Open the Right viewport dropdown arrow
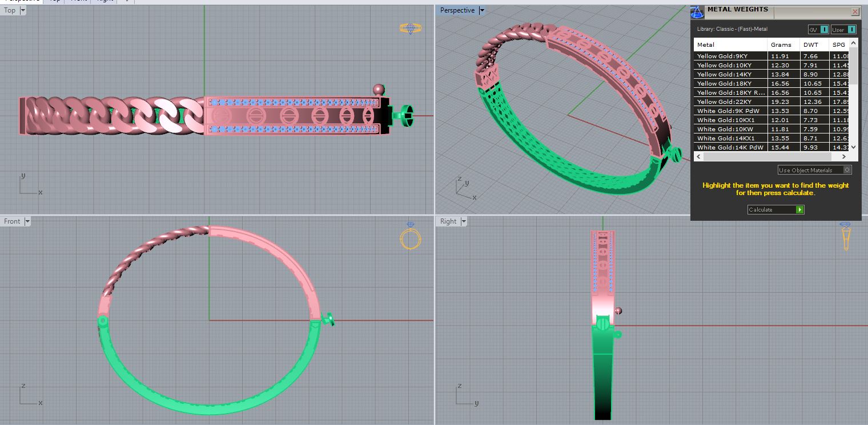Screen dimensions: 868x425 [463, 221]
